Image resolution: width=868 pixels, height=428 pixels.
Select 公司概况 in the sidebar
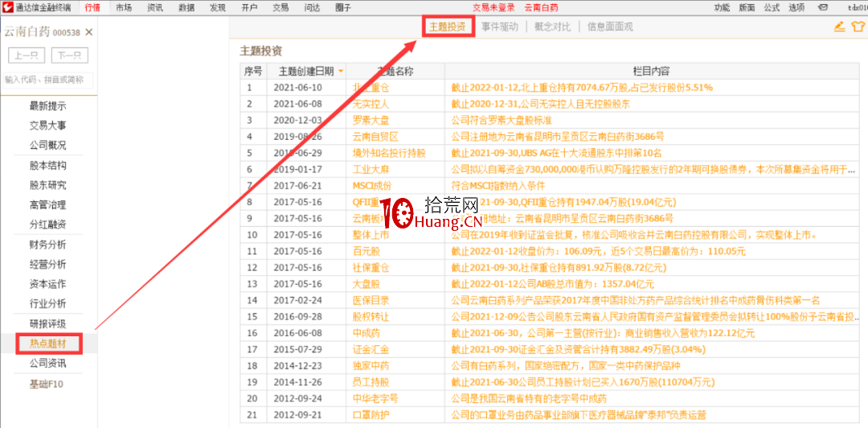click(x=48, y=146)
